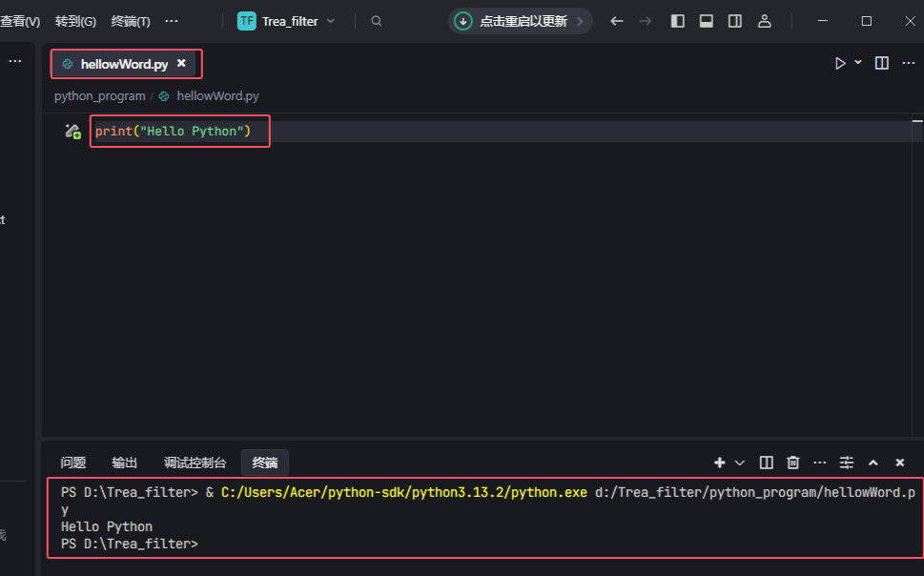Viewport: 924px width, 576px height.
Task: Switch to the 问题 panel tab
Action: pyautogui.click(x=73, y=463)
